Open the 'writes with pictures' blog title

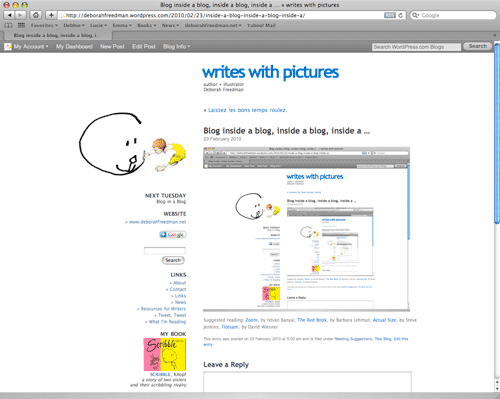point(270,72)
